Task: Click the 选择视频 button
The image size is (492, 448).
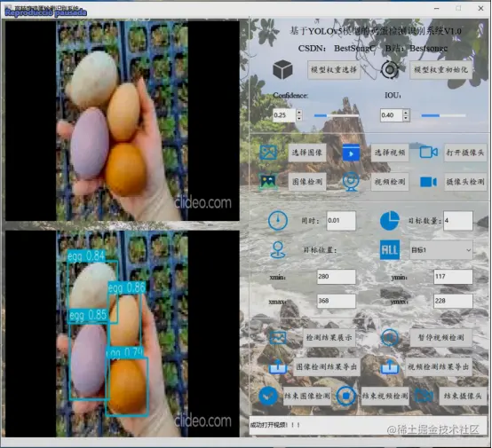Action: [390, 153]
